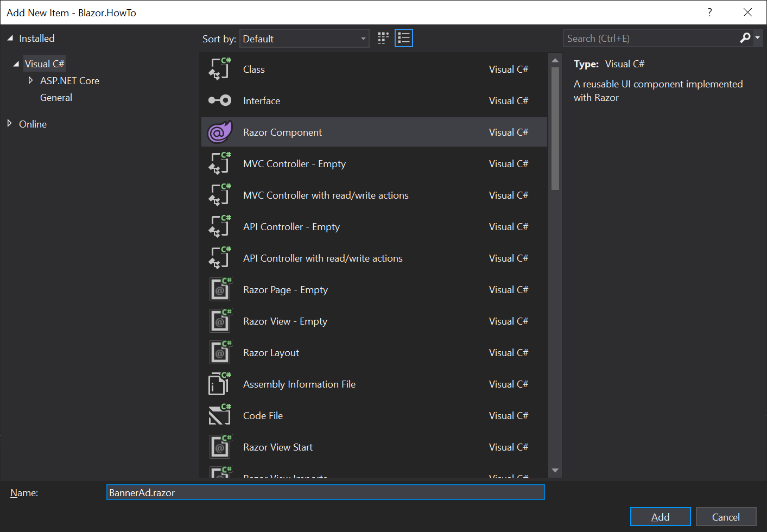Viewport: 767px width, 532px height.
Task: Toggle the list view mode
Action: click(403, 38)
